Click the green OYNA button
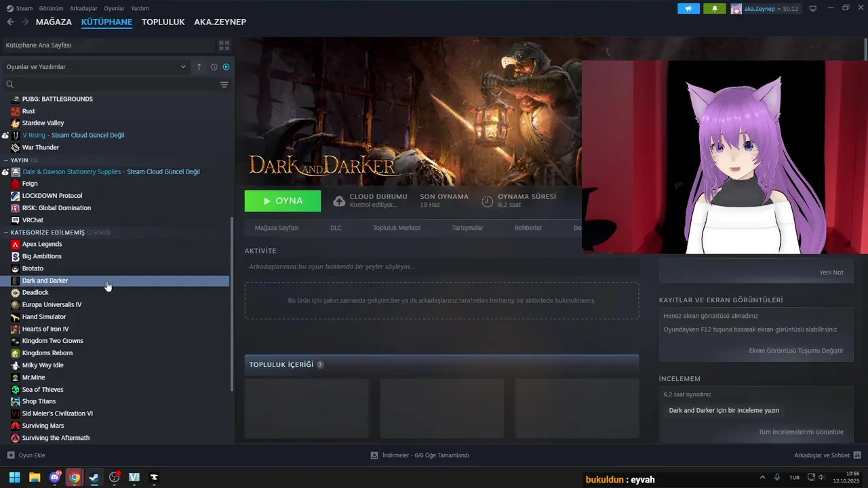This screenshot has width=868, height=488. coord(283,201)
